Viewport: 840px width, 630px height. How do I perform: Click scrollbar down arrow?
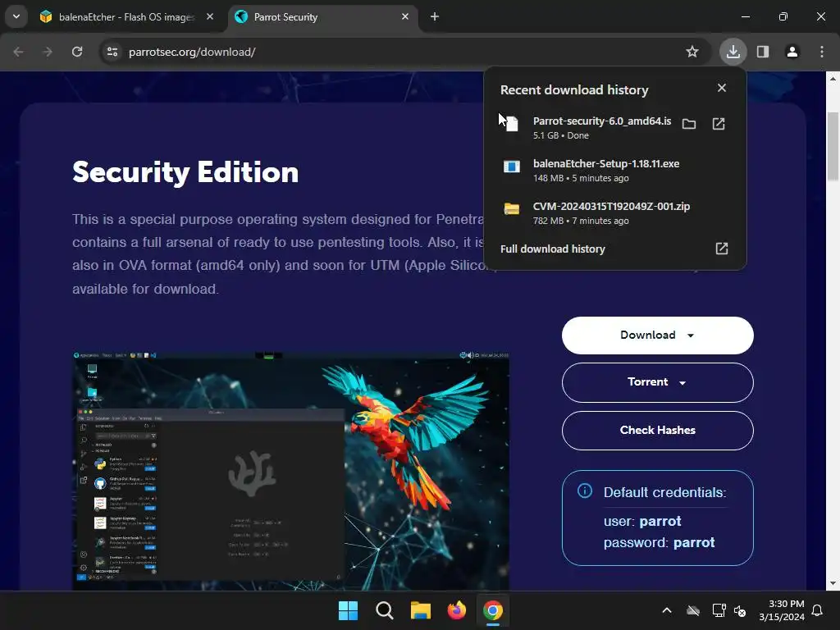pyautogui.click(x=833, y=584)
